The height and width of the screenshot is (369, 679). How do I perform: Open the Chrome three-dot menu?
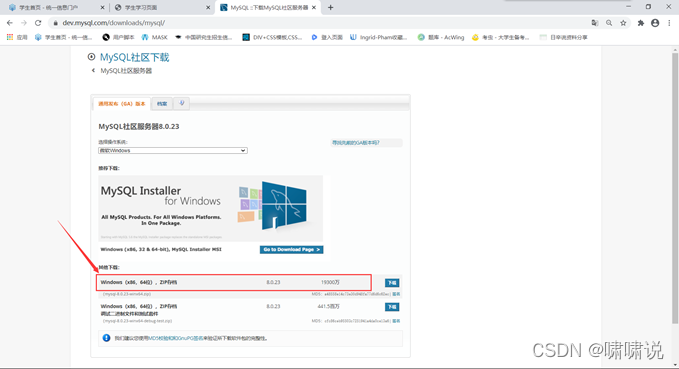[669, 23]
